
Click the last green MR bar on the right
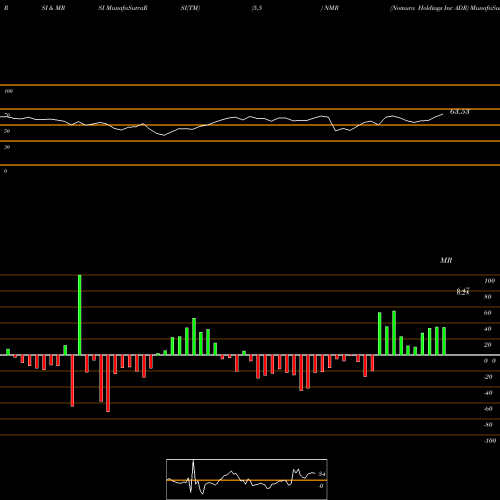coord(444,341)
